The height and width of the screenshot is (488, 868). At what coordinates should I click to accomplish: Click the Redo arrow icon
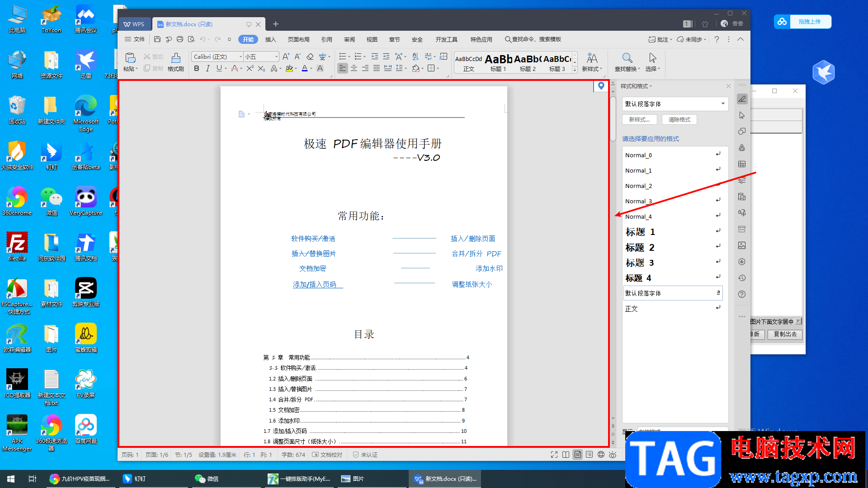217,39
